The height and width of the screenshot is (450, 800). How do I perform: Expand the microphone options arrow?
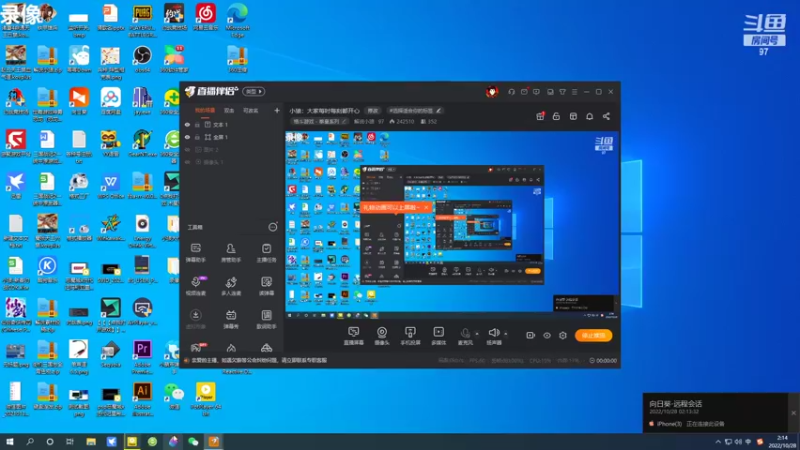coord(477,334)
